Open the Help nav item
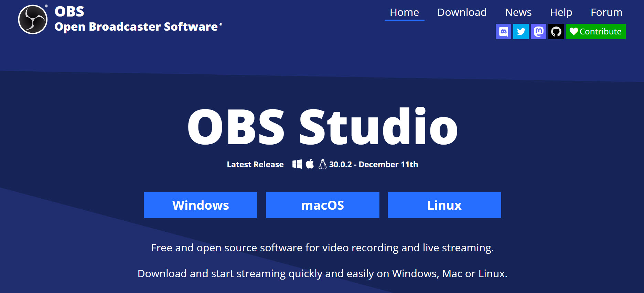 pyautogui.click(x=561, y=12)
